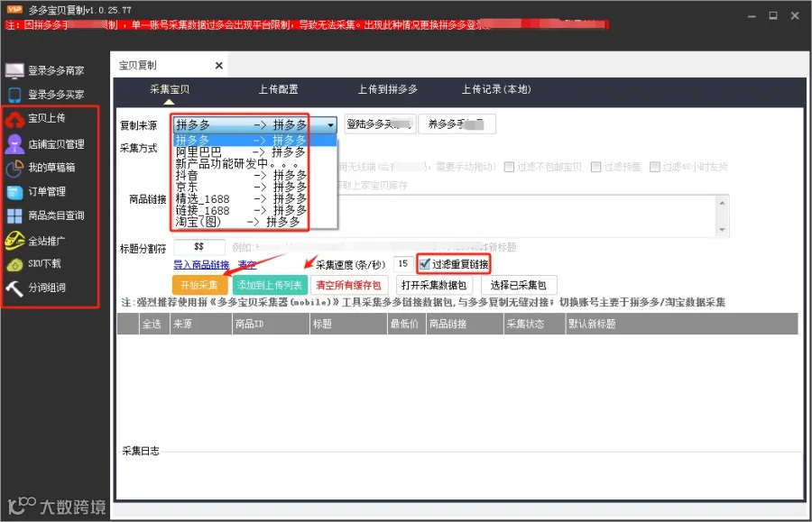Click the 标题分割符 input field
This screenshot has height=522, width=812.
(199, 247)
